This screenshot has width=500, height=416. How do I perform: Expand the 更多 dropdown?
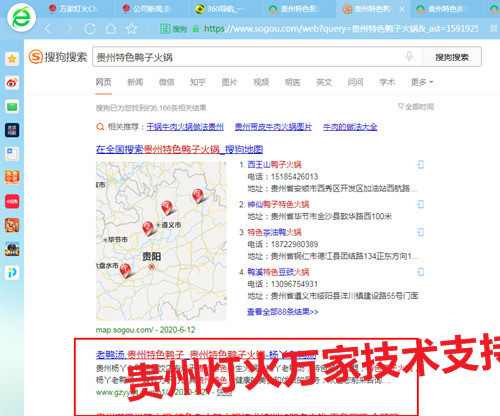tap(422, 82)
